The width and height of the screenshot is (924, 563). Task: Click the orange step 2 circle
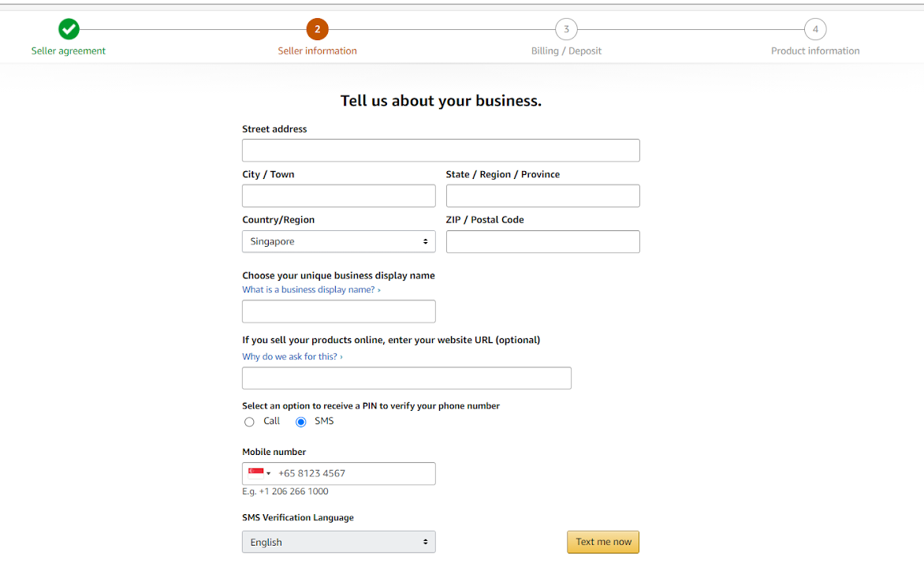coord(317,29)
